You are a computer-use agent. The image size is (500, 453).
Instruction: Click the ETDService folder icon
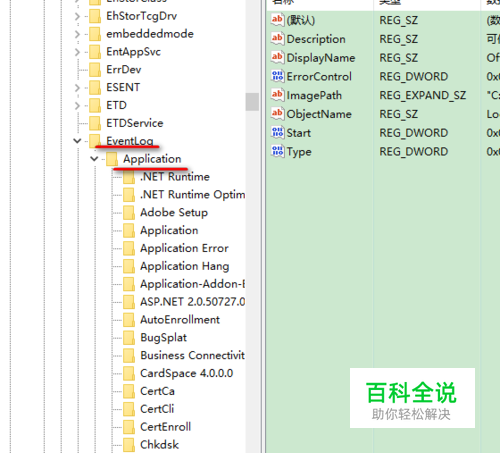click(95, 123)
